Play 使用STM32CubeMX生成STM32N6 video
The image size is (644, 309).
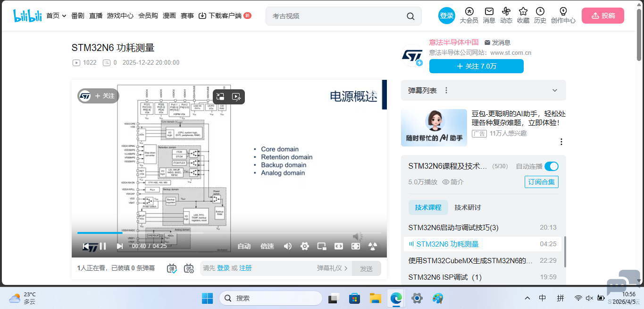(483, 261)
